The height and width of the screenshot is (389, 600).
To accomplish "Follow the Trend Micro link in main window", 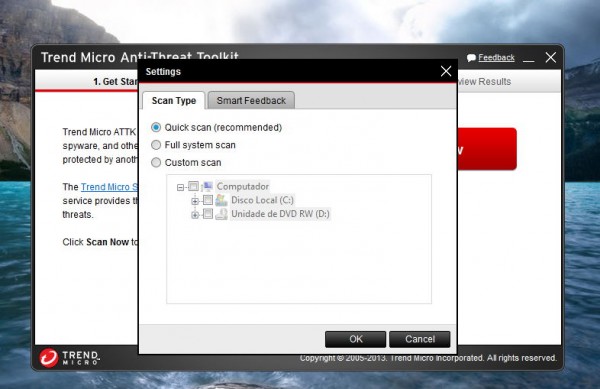I will 109,187.
